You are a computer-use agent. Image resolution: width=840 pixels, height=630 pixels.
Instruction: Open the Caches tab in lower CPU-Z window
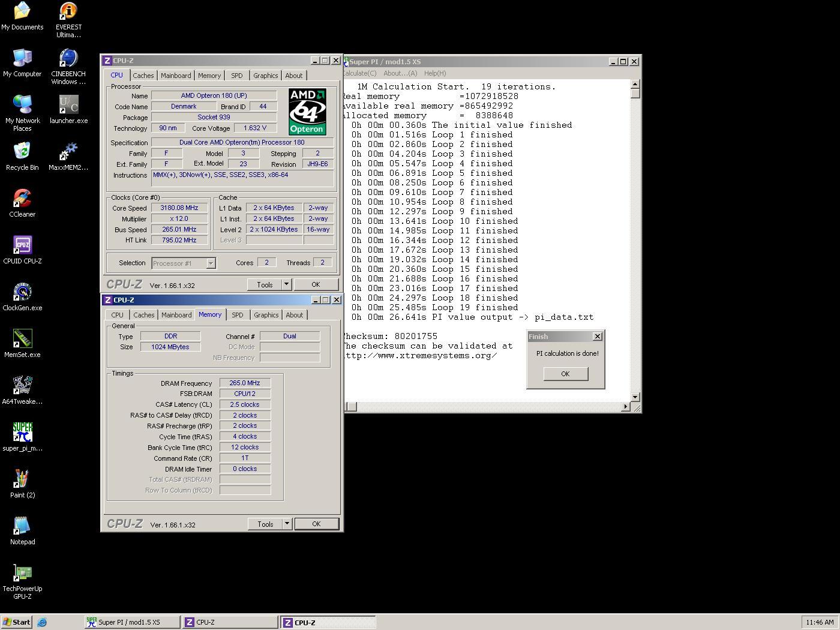pos(144,315)
